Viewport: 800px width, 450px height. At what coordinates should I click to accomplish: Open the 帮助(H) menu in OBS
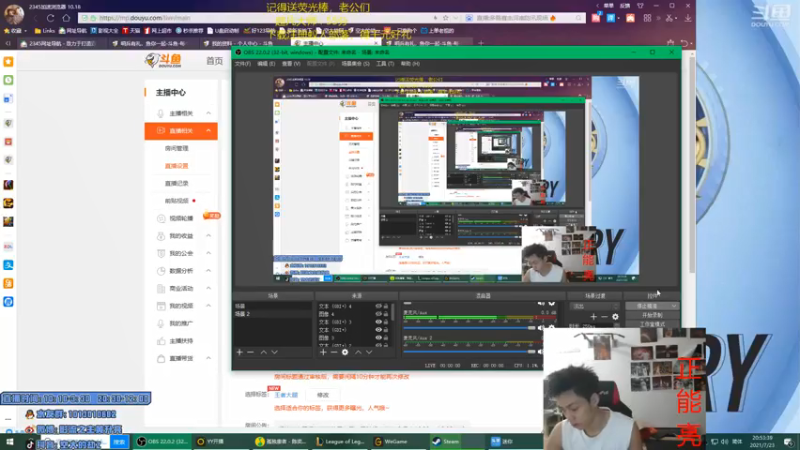tap(410, 64)
